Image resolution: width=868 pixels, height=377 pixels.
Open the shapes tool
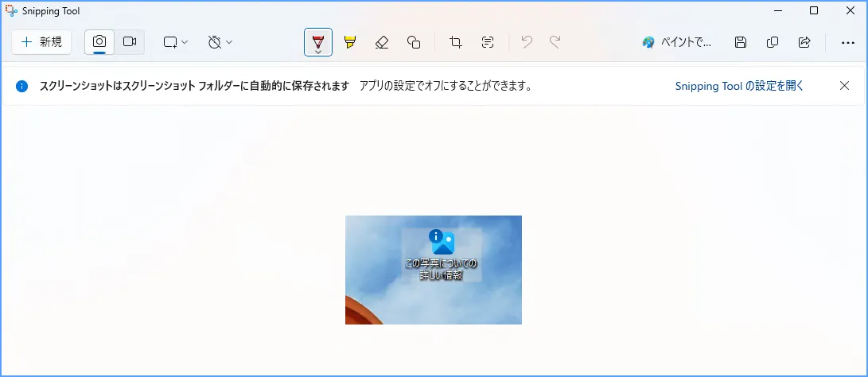tap(414, 42)
